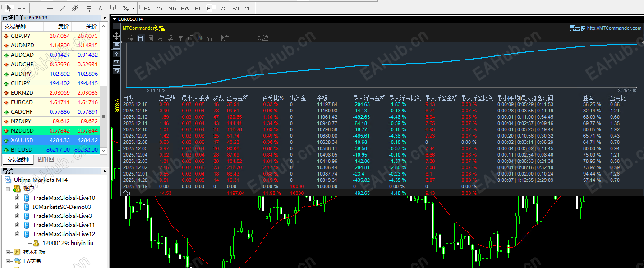Expand TradeMaxGlobal-Live3 account node
This screenshot has width=644, height=268.
17,216
